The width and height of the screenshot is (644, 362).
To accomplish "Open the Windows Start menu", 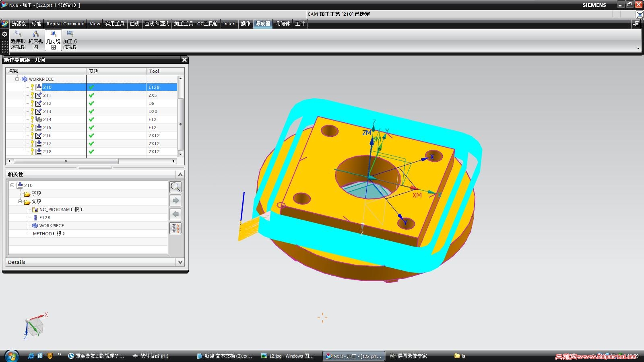I will [x=11, y=356].
